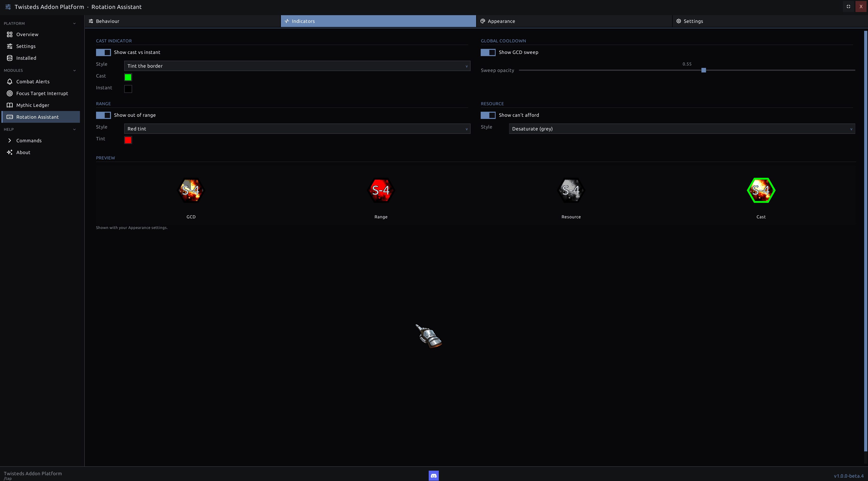The width and height of the screenshot is (868, 481).
Task: Open the Commands help page
Action: [41, 141]
